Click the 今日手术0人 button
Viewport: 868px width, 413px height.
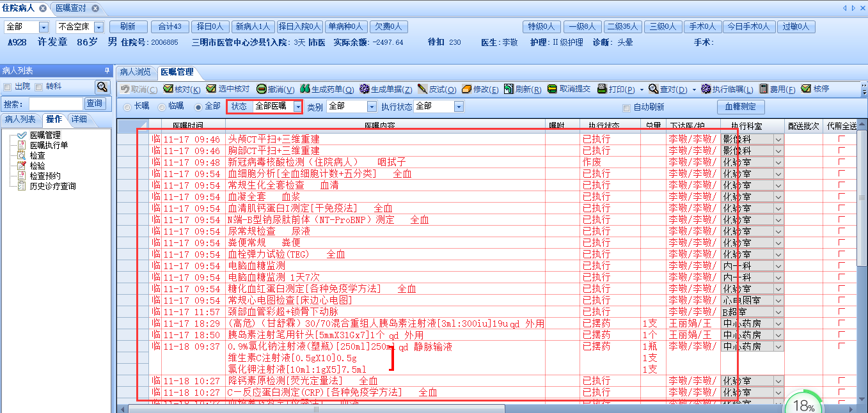tap(748, 27)
